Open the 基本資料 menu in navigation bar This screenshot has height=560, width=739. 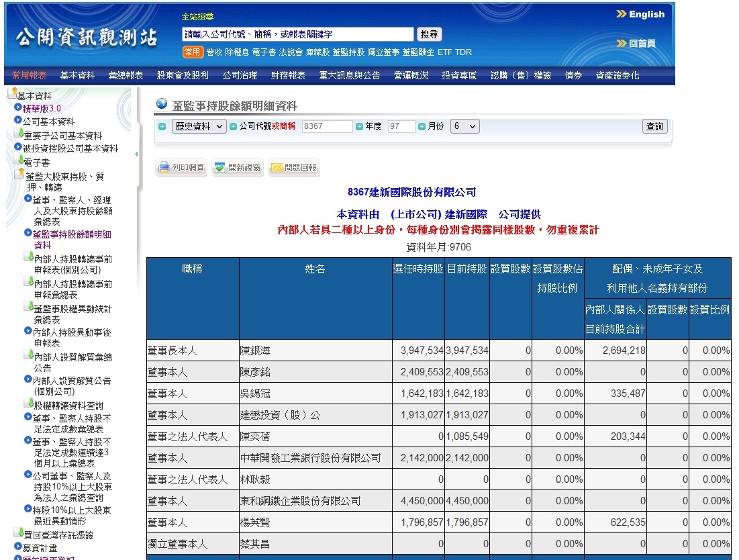pos(77,75)
